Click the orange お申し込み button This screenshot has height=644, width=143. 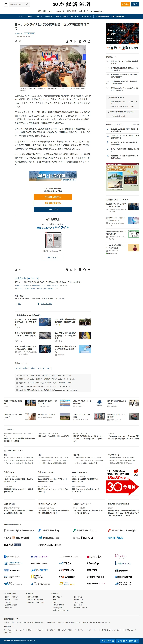[x=126, y=4]
